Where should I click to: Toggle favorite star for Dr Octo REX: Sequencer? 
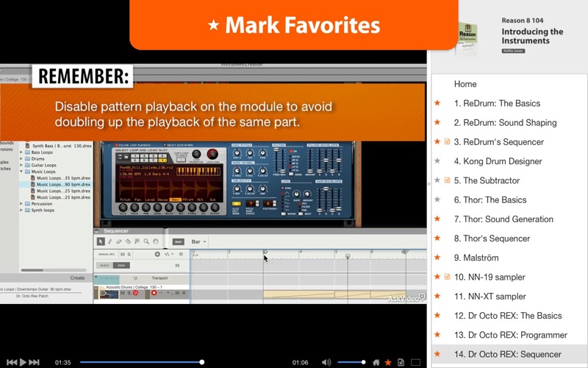[x=437, y=354]
